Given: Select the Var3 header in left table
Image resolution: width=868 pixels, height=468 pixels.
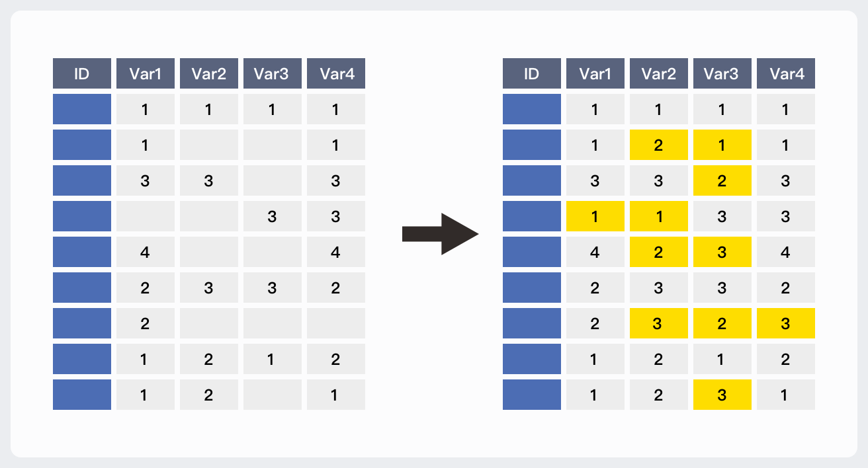Looking at the screenshot, I should pyautogui.click(x=272, y=73).
